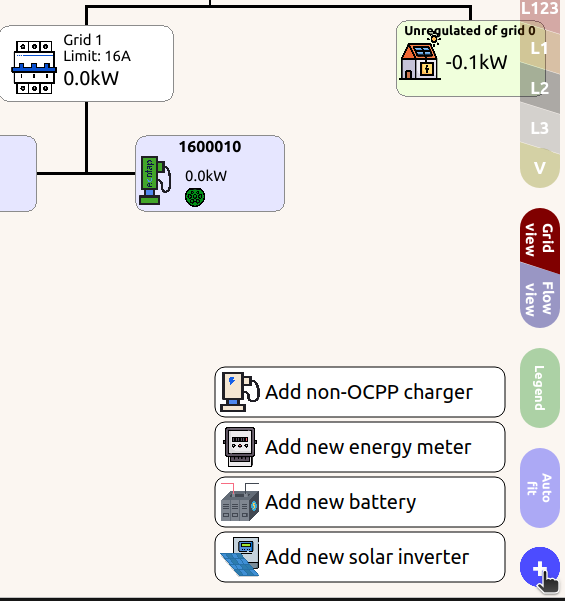This screenshot has height=601, width=565.
Task: Click the energy meter icon
Action: pyautogui.click(x=240, y=447)
